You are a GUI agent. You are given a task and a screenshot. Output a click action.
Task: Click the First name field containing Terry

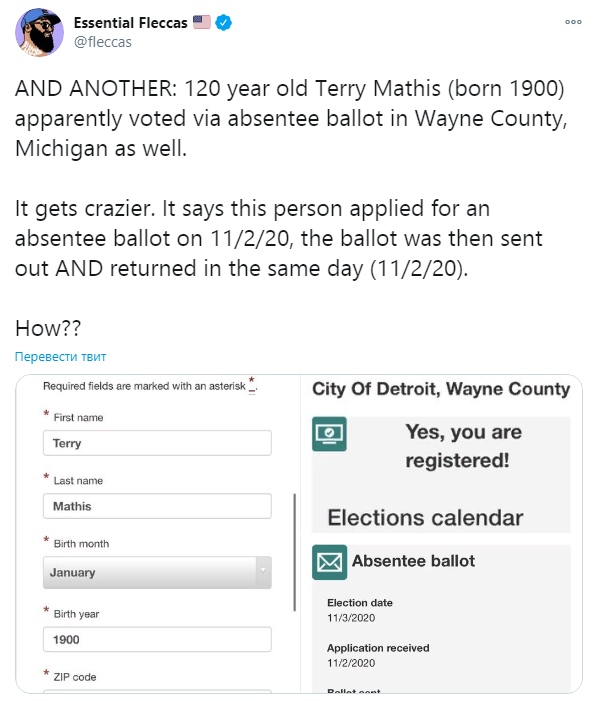coord(157,443)
